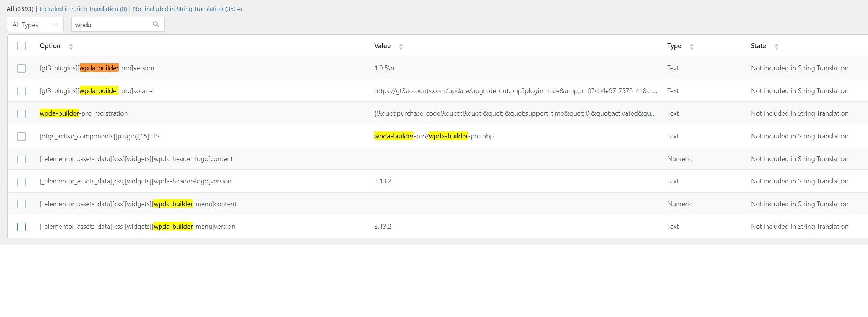The height and width of the screenshot is (317, 868).
Task: Select the wpda-builder-menu]content row checkbox
Action: [x=22, y=204]
